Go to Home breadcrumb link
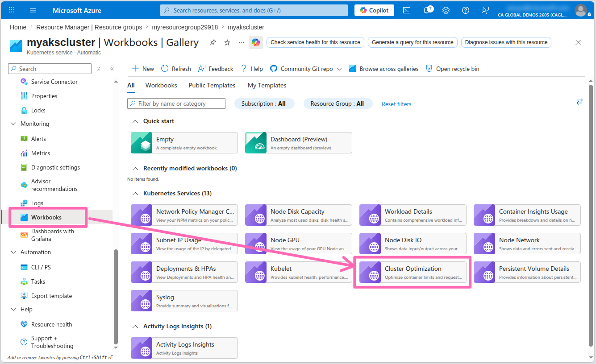The width and height of the screenshot is (596, 364). tap(18, 27)
